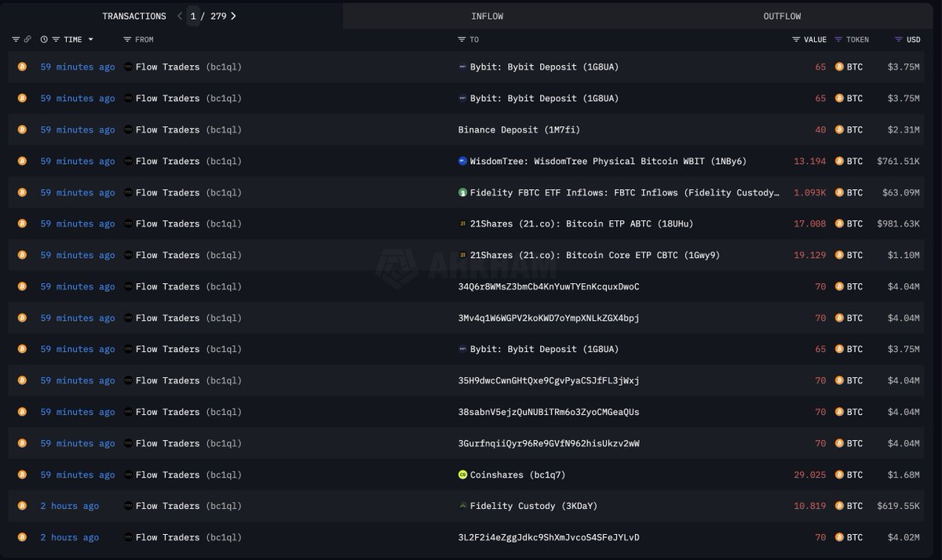Open address 3GurfnqiiQyr96Re9GVfN962hisUkzv2wW
942x560 pixels.
click(549, 443)
